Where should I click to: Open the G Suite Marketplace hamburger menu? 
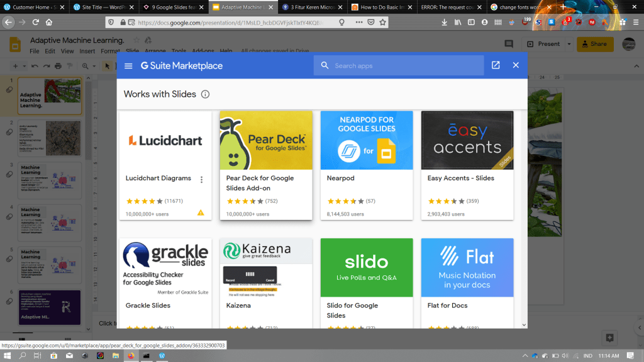(x=128, y=65)
